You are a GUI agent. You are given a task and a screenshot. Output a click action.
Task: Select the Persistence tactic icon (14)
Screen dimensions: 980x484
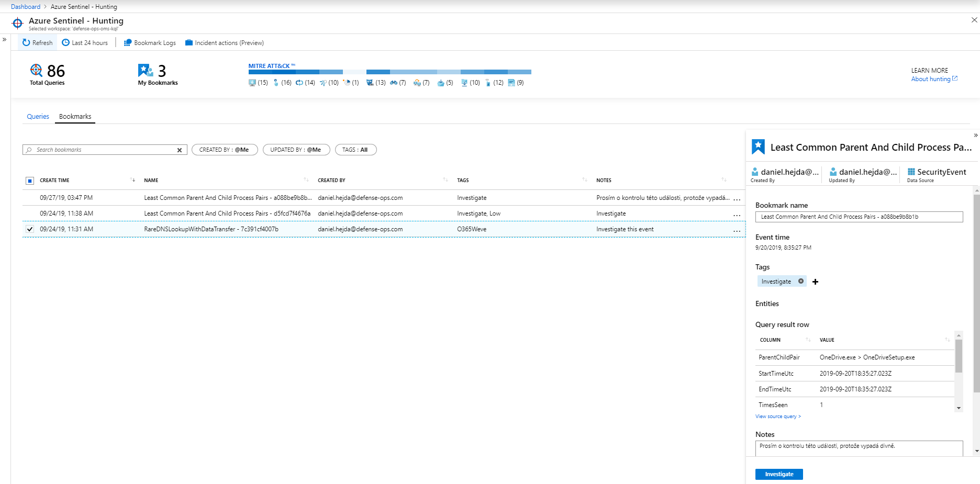pyautogui.click(x=299, y=83)
